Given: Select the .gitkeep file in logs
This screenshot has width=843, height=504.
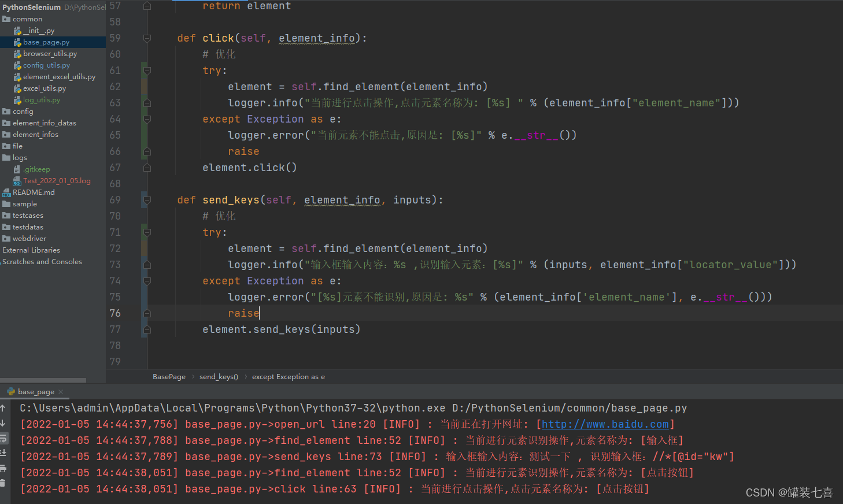Looking at the screenshot, I should [36, 169].
